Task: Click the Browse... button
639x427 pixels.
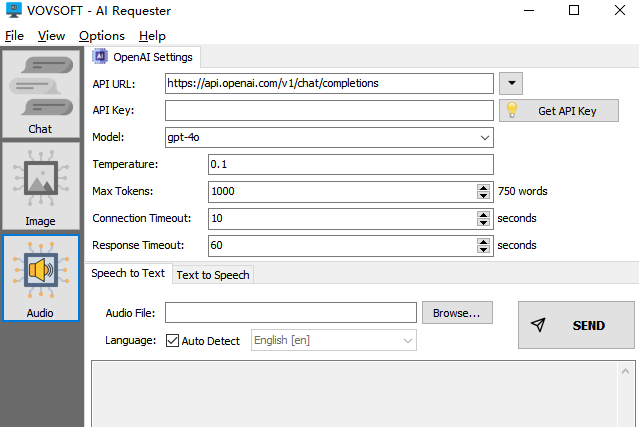Action: (x=457, y=313)
